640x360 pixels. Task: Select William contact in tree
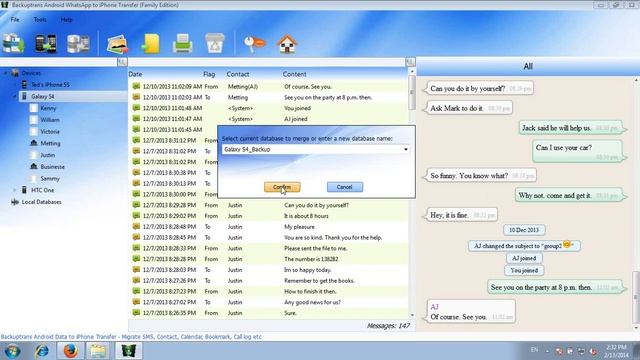tap(50, 120)
